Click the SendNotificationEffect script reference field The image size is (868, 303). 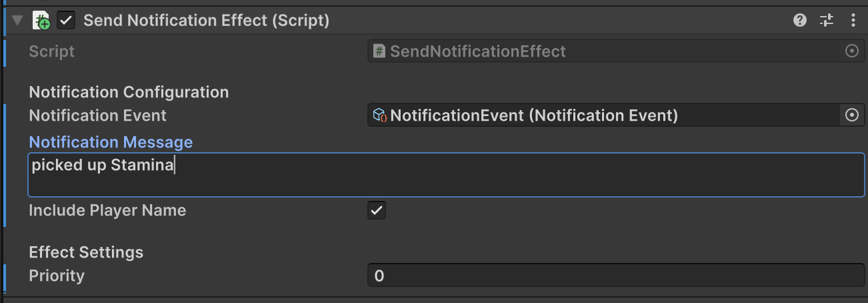coord(603,51)
